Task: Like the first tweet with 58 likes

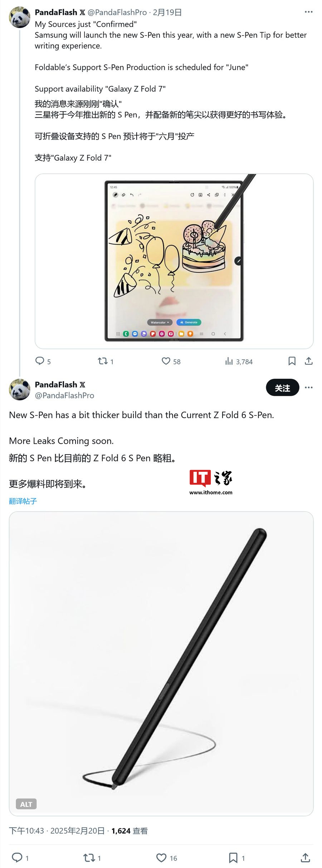Action: pyautogui.click(x=171, y=361)
